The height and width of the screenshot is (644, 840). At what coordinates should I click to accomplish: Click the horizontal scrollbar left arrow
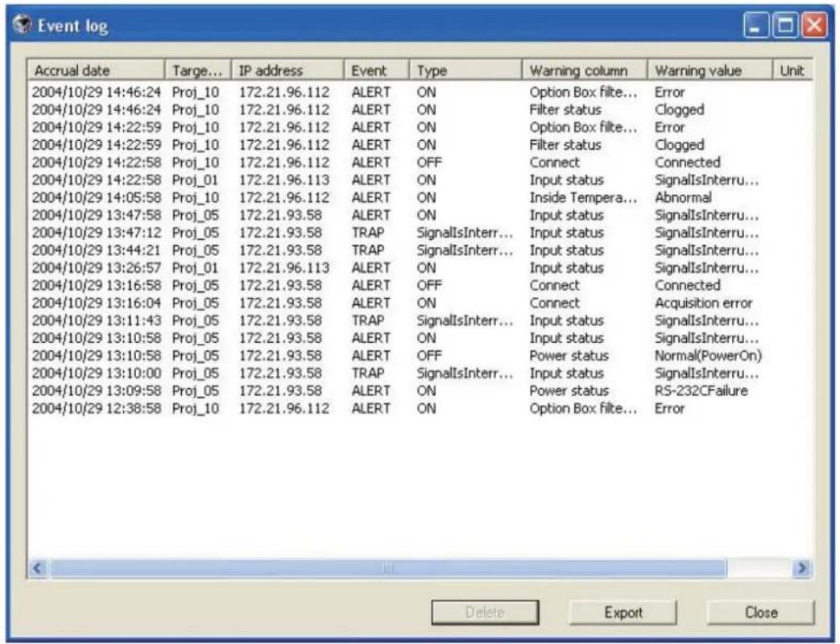click(38, 568)
